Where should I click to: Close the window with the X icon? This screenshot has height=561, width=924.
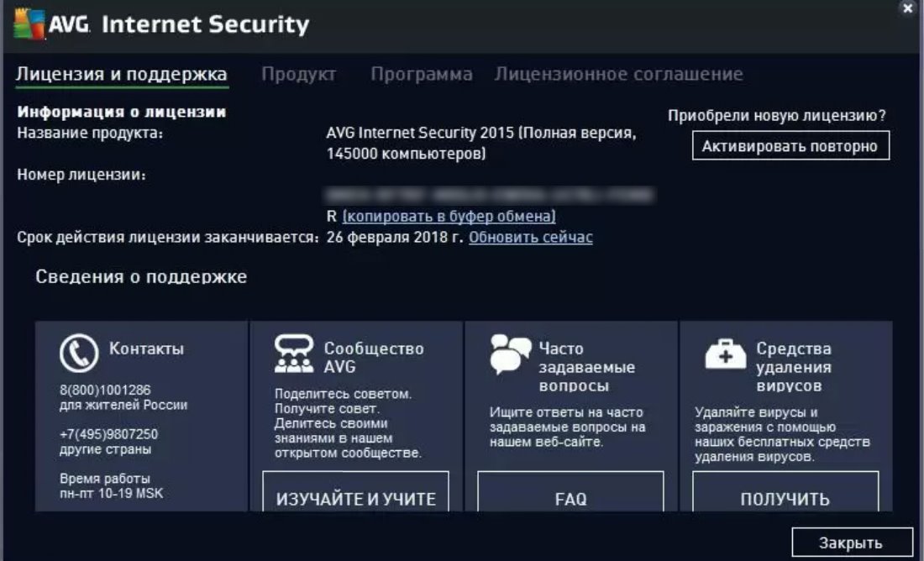[907, 8]
